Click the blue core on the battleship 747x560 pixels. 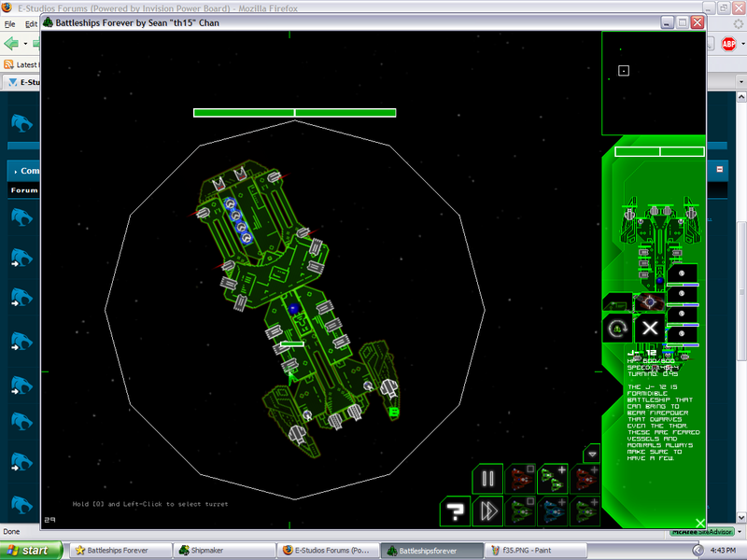click(x=294, y=309)
